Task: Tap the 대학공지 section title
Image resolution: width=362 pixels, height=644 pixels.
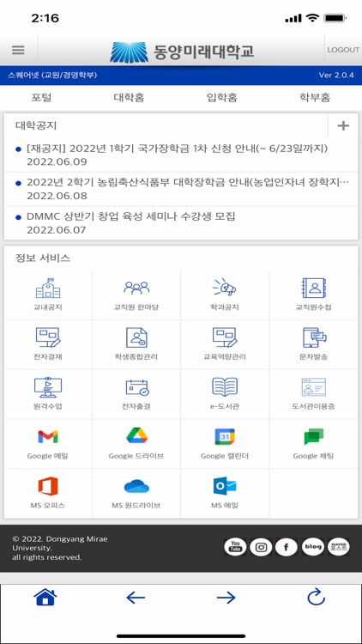Action: coord(36,125)
